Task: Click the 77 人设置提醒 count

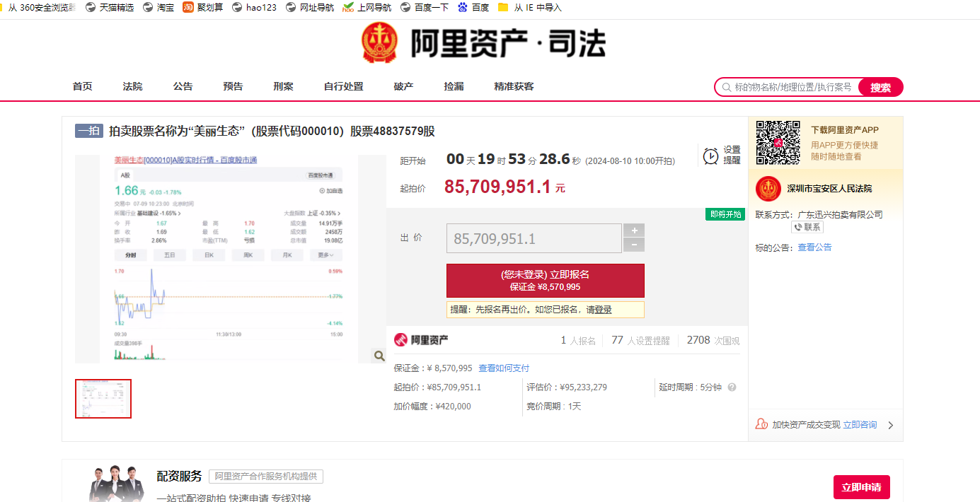Action: (640, 340)
